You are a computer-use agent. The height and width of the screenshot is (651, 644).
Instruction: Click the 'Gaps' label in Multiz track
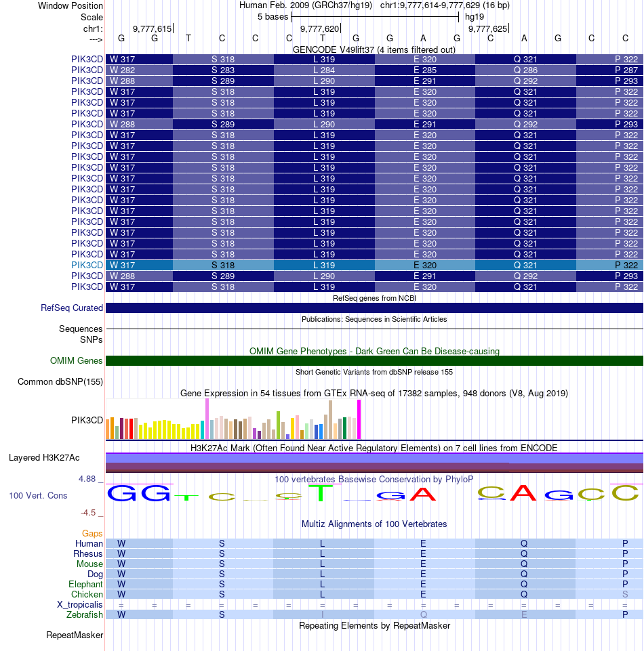pyautogui.click(x=92, y=534)
